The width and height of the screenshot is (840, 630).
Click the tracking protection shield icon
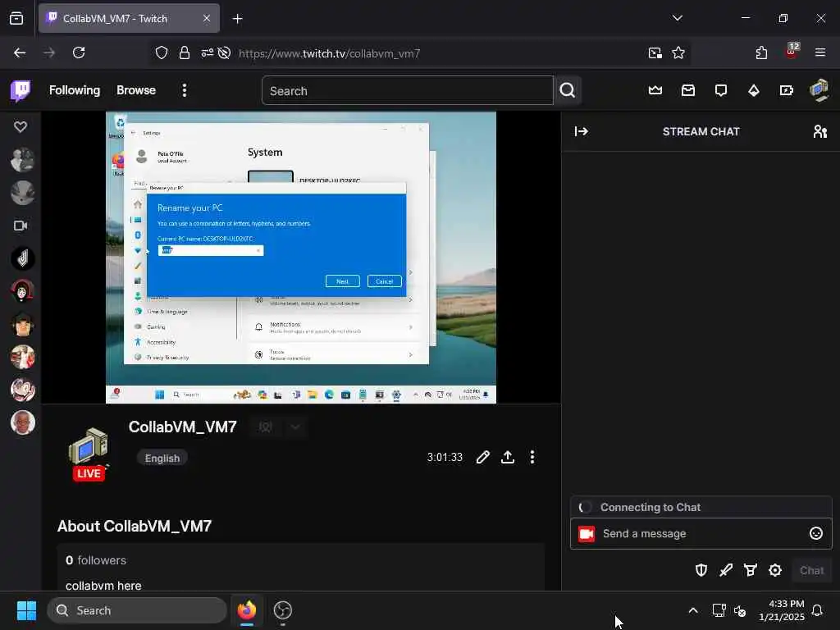[x=162, y=52]
